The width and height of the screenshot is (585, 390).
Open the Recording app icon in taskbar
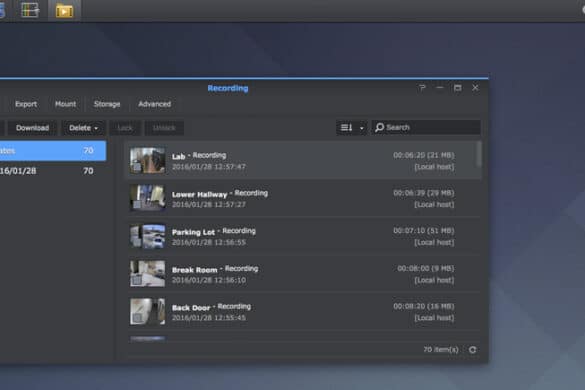64,10
